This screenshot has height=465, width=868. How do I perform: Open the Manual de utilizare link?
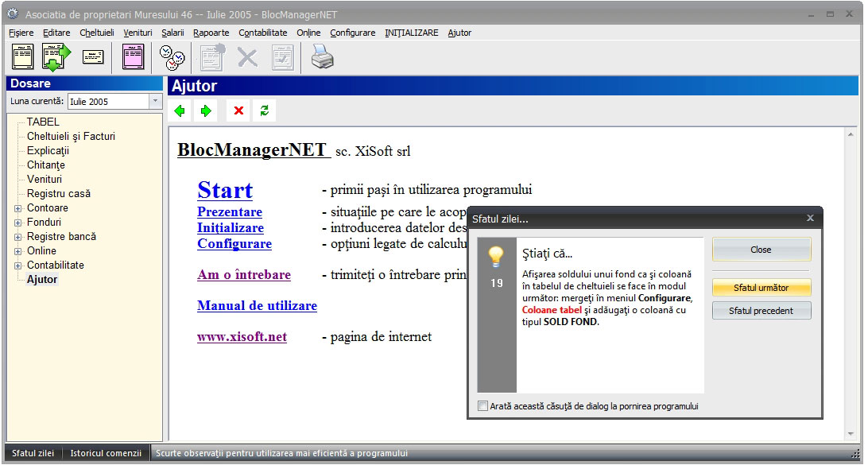257,306
